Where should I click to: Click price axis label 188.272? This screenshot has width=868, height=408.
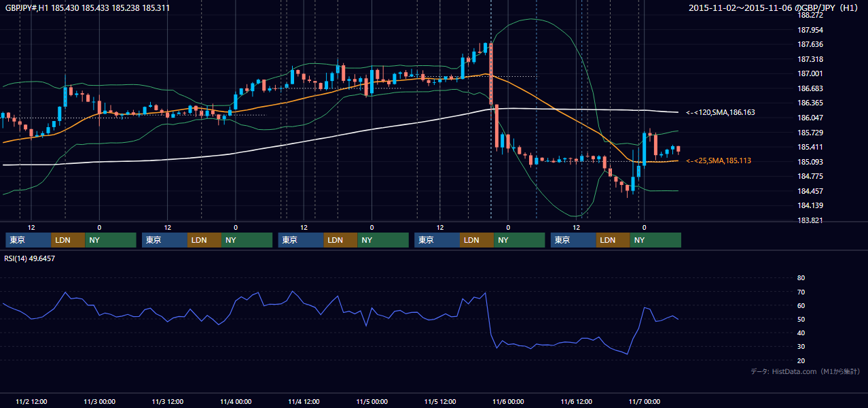click(810, 15)
